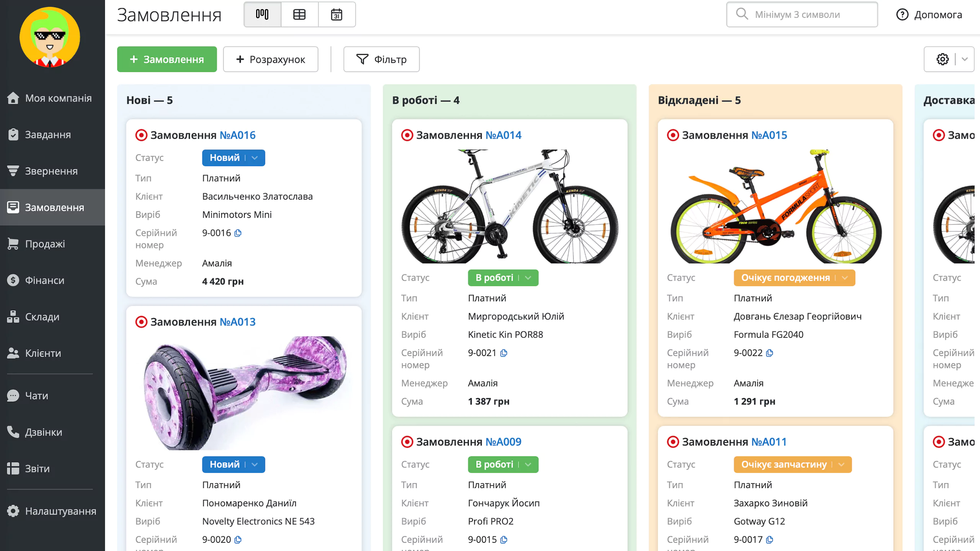Screen dimensions: 980x551
Task: Go to Моя компанія section
Action: click(x=52, y=98)
